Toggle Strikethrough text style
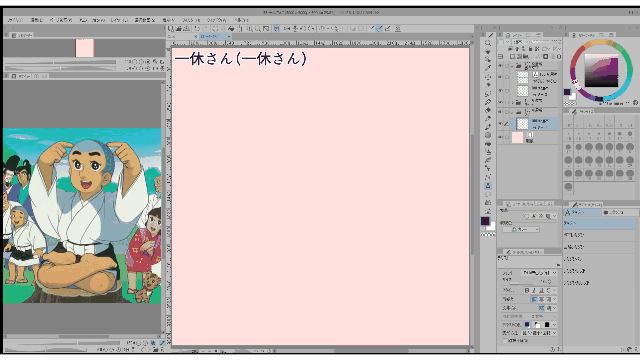This screenshot has height=360, width=640. [549, 290]
